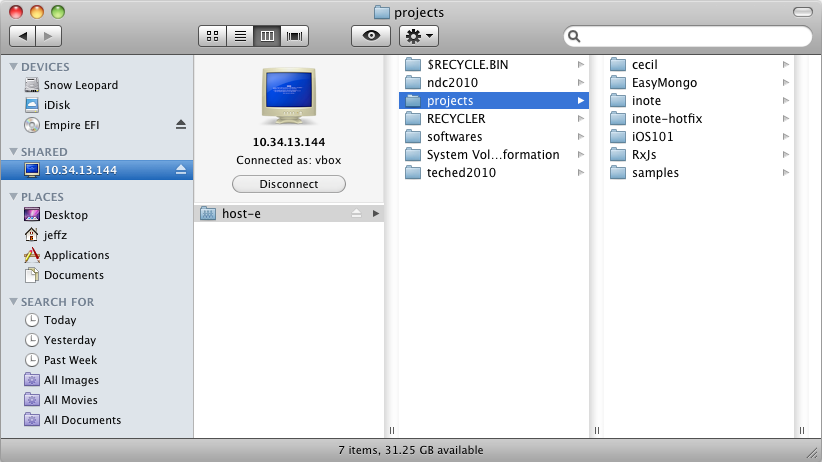Viewport: 822px width, 462px height.
Task: Open Applications in sidebar
Action: [x=77, y=255]
